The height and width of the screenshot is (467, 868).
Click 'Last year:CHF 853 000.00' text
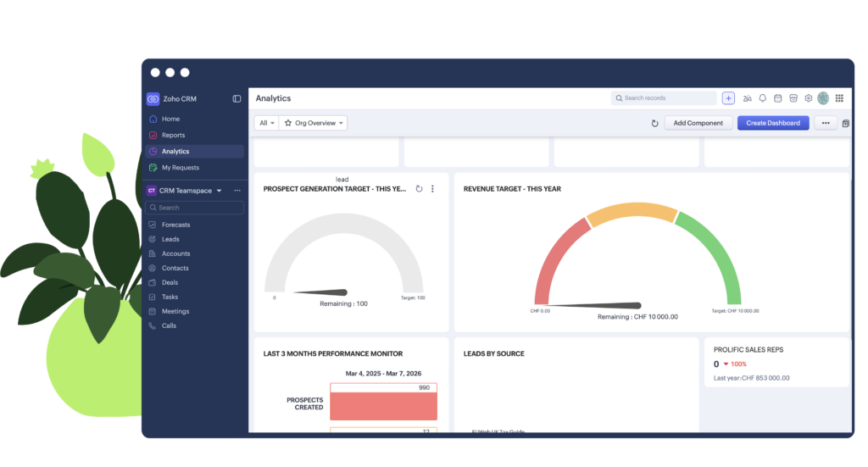(x=751, y=378)
